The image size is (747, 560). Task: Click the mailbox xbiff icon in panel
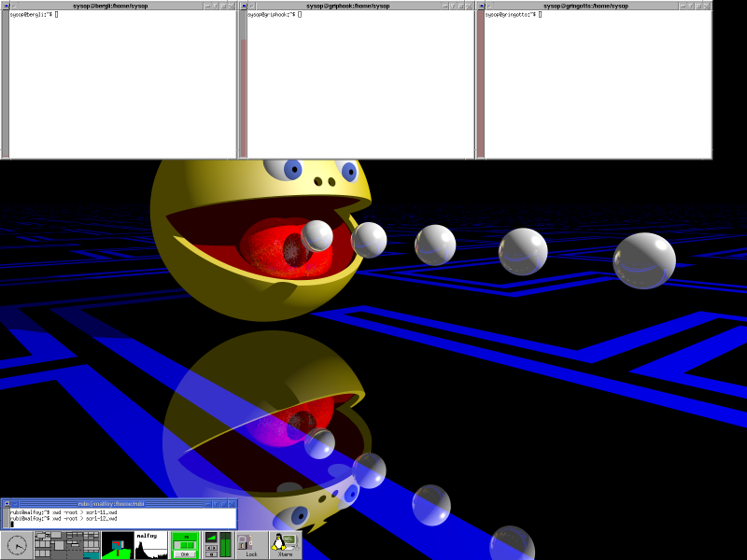[118, 546]
